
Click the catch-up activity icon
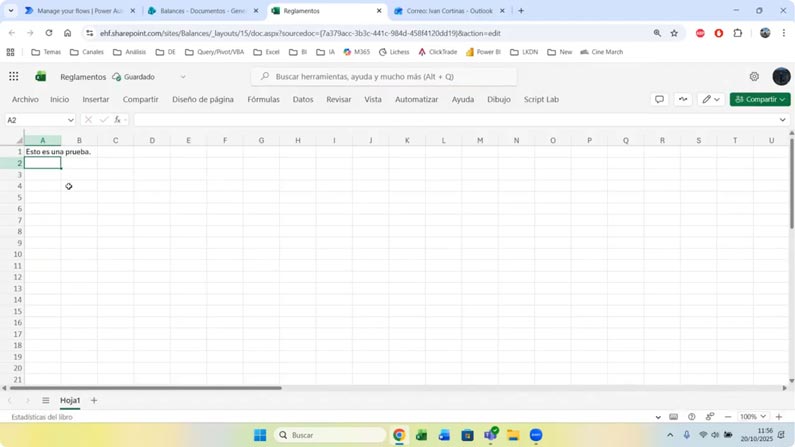[x=683, y=99]
